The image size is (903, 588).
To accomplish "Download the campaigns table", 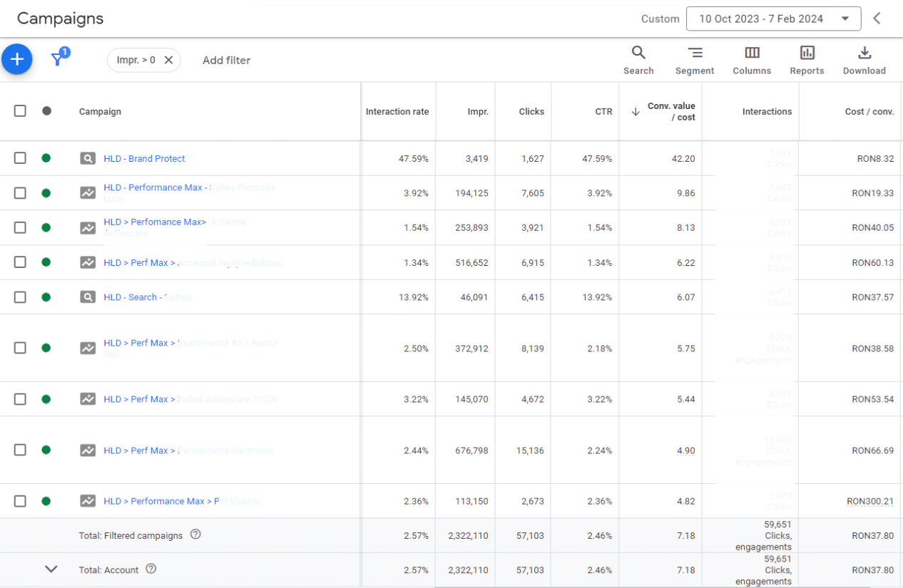I will pyautogui.click(x=864, y=60).
